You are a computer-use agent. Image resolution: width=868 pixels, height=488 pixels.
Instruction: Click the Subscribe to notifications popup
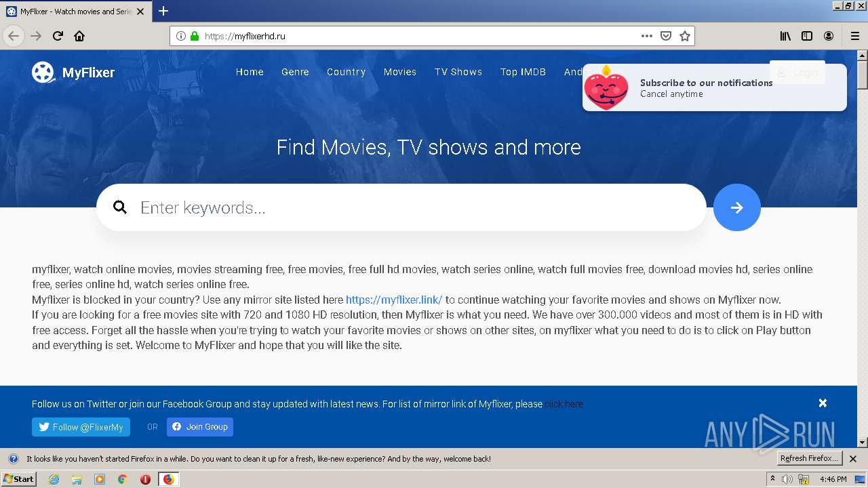714,87
